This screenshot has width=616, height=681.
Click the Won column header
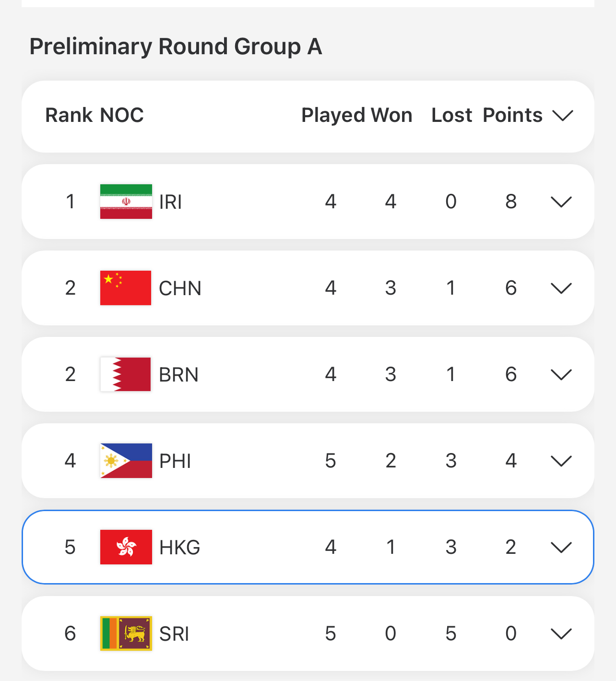[392, 115]
